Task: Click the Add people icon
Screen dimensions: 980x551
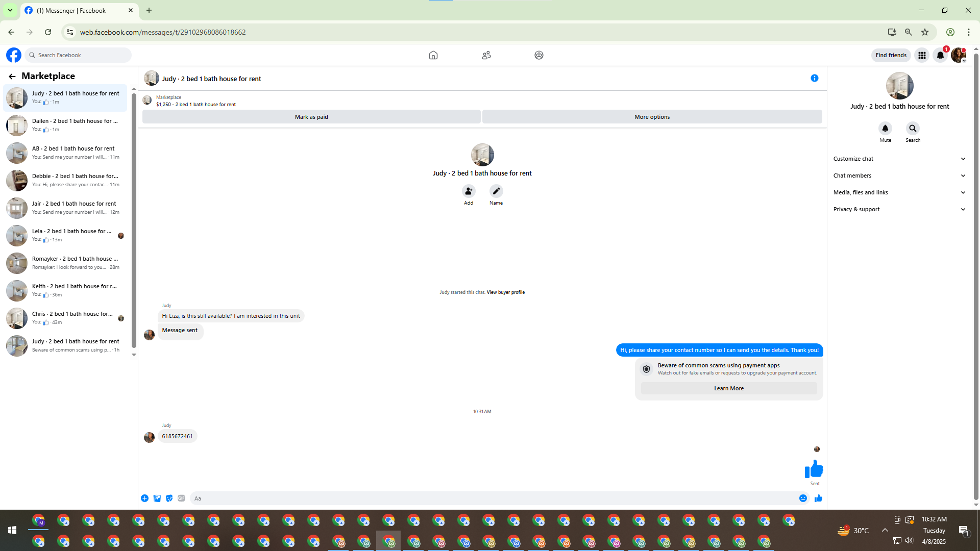Action: (468, 191)
